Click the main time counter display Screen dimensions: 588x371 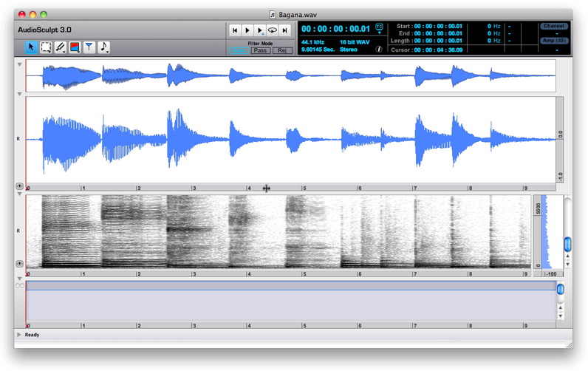pos(335,29)
